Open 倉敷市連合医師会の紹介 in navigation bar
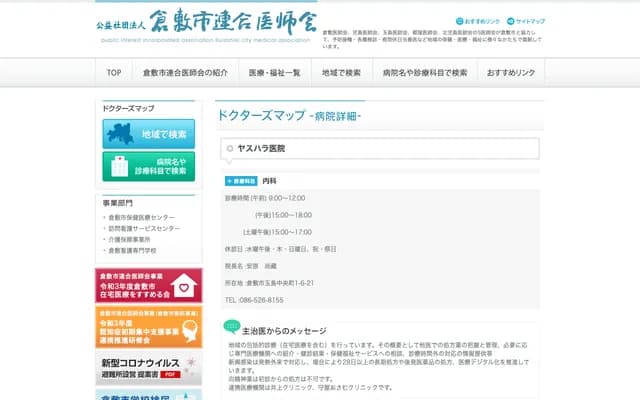The width and height of the screenshot is (640, 400). (187, 73)
